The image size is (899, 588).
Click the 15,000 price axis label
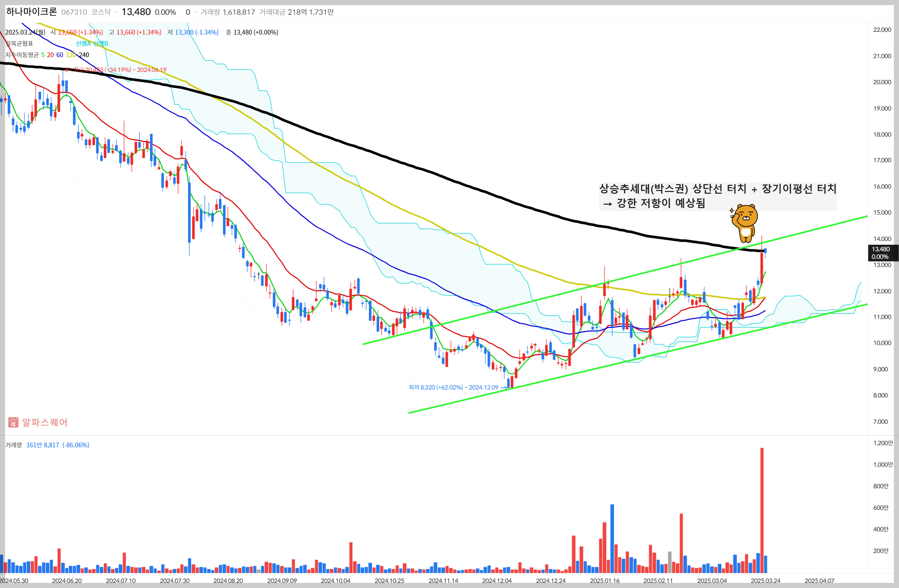tap(882, 213)
